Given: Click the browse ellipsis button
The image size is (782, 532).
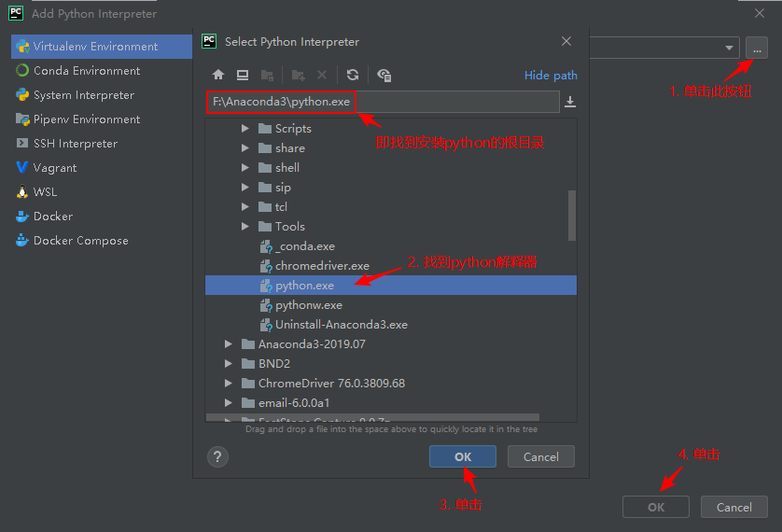Looking at the screenshot, I should pos(757,49).
